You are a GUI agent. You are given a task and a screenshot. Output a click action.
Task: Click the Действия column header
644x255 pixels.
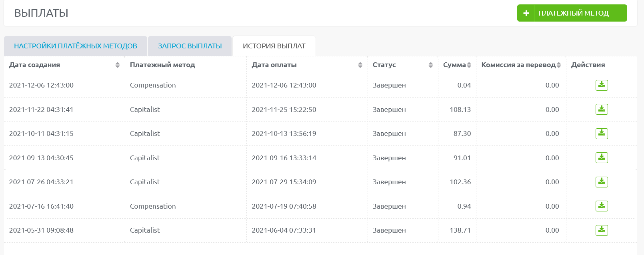click(x=588, y=65)
